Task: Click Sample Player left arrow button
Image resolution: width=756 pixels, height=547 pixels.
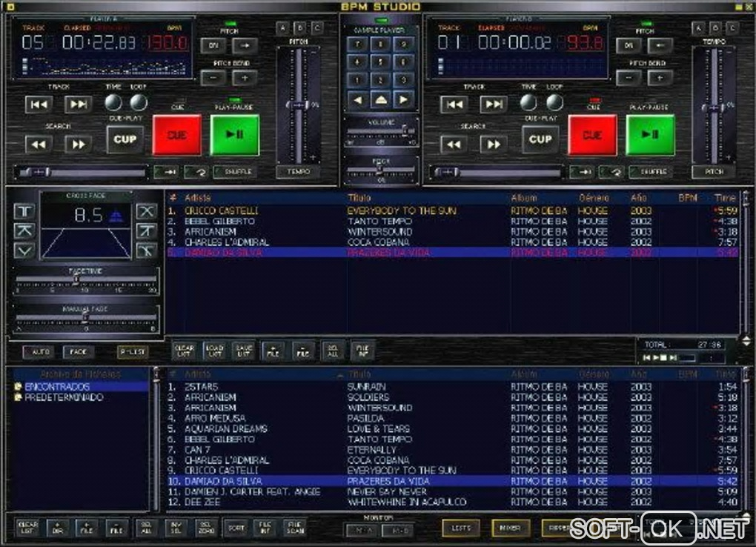Action: point(358,100)
